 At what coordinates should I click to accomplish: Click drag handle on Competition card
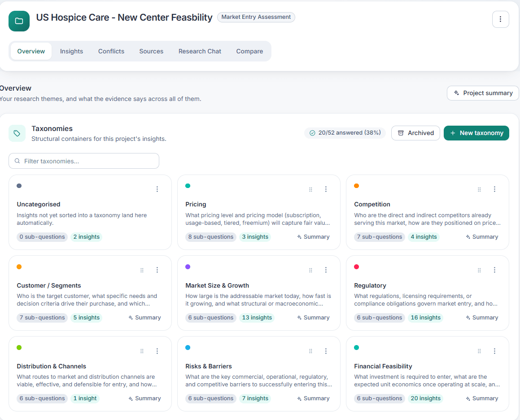point(479,189)
